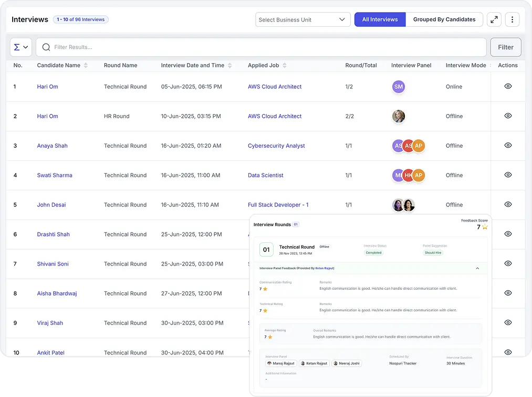View interview details for row 1 Hari Om
Viewport: 532px width, 397px height.
[x=507, y=86]
